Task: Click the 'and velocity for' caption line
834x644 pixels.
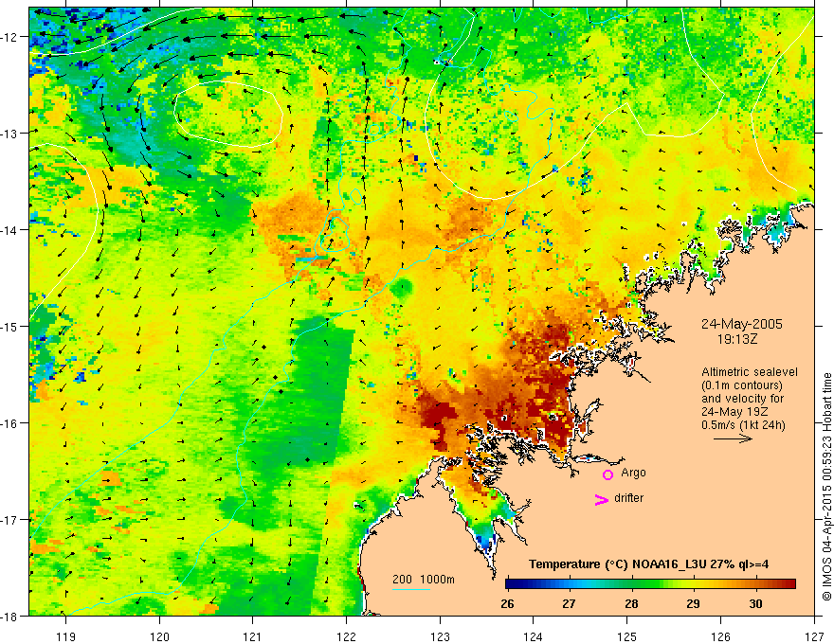Action: pyautogui.click(x=742, y=399)
